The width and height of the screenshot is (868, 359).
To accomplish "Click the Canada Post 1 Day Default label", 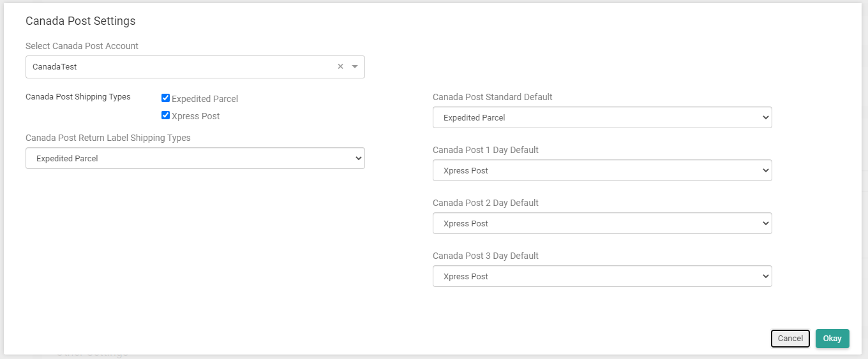I will click(486, 150).
